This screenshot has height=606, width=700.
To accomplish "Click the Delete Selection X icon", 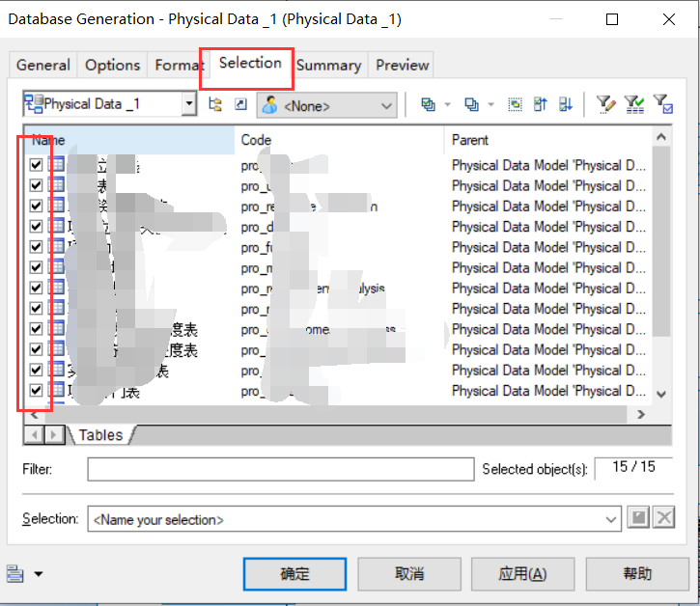I will 663,518.
